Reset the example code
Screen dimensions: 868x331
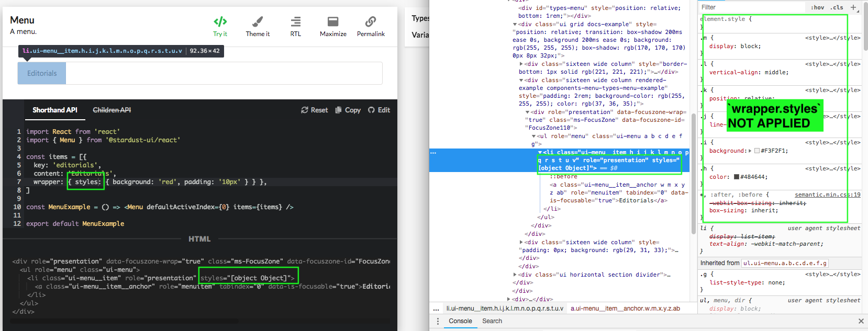coord(314,110)
